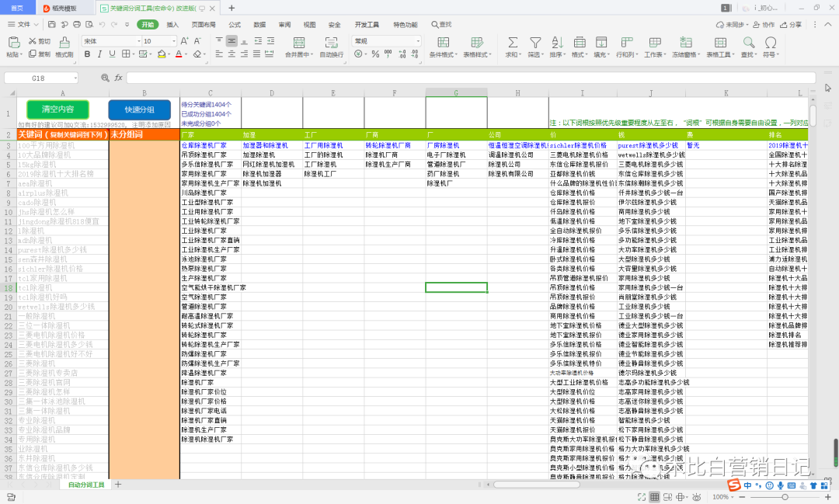Open the 数据 Data tab

point(259,25)
